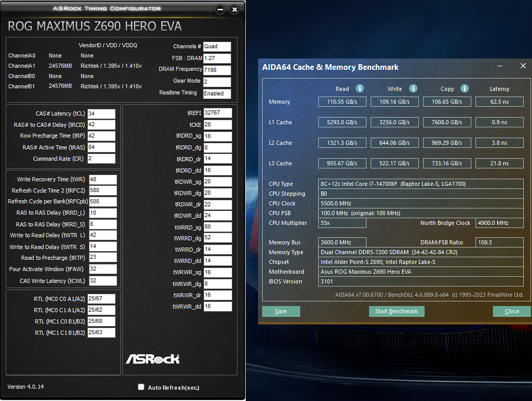
Task: Click the CPU Type i7-14700KF field
Action: pyautogui.click(x=420, y=184)
